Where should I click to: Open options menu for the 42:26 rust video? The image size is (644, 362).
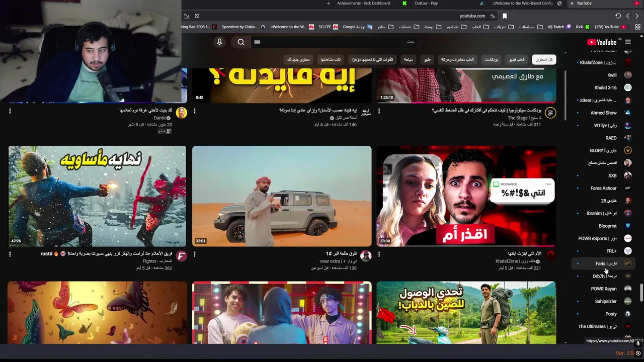(x=10, y=254)
